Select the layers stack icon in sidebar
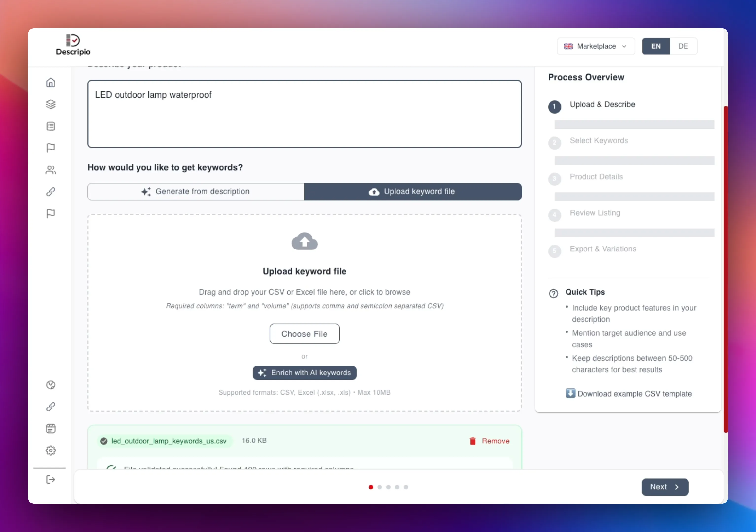Viewport: 756px width, 532px height. (x=51, y=104)
